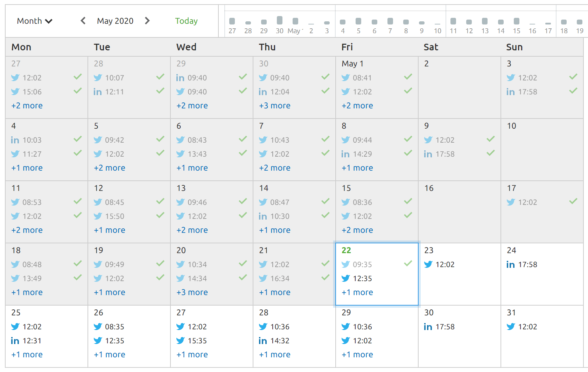Viewport: 588px width, 372px height.
Task: Open LinkedIn post at 12:31 on May 25
Action: (x=26, y=341)
